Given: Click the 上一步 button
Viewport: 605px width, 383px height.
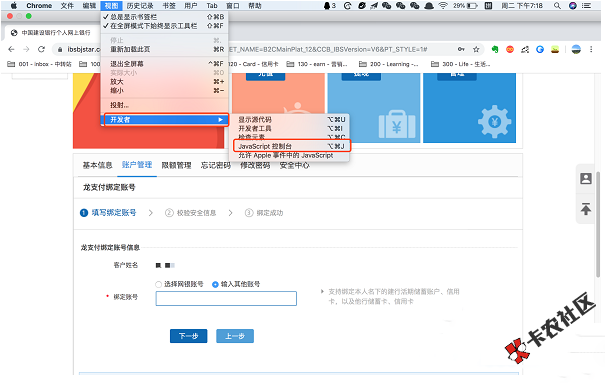Looking at the screenshot, I should (235, 336).
